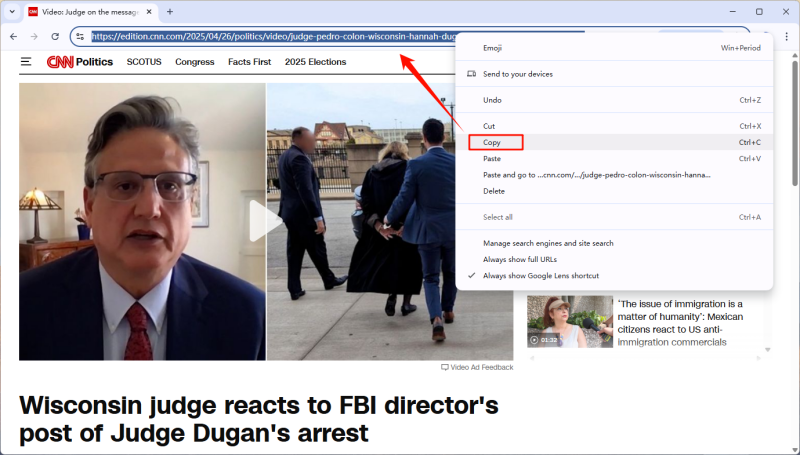
Task: Open 2025 Elections link
Action: [x=315, y=62]
